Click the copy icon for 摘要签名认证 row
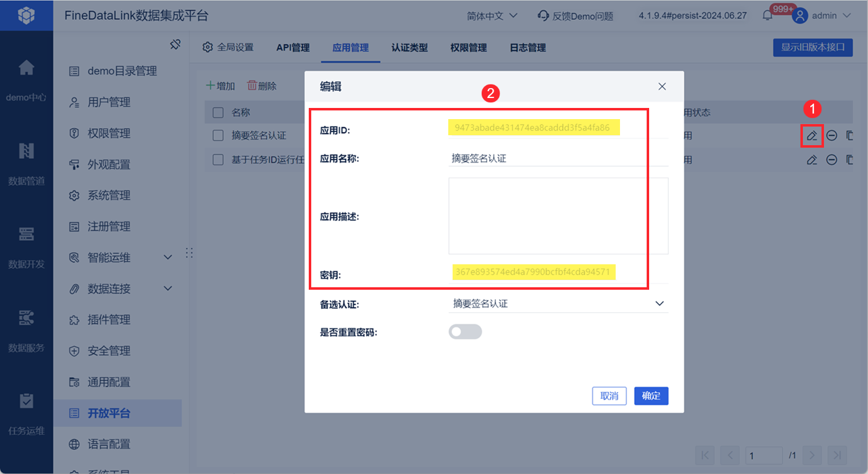Screen dimensions: 868x474 click(x=849, y=135)
